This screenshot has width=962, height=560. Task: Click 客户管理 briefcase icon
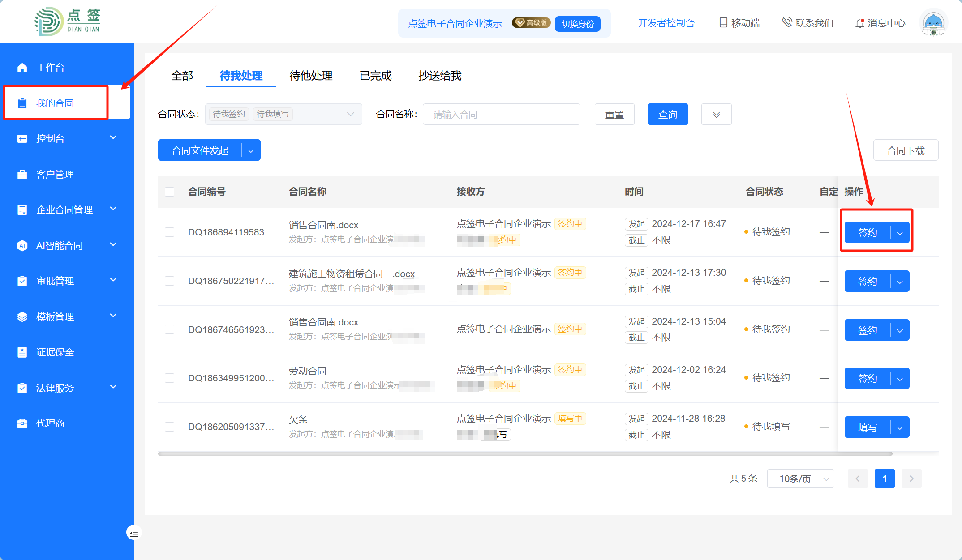point(22,175)
